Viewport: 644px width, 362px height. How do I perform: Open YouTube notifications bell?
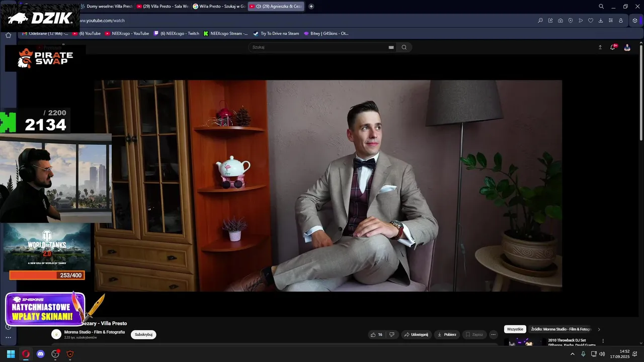pos(613,47)
